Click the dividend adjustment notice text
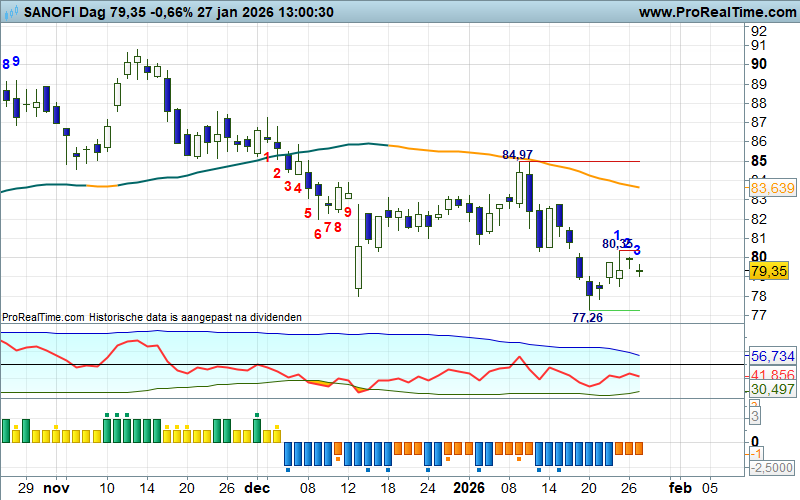This screenshot has height=500, width=800. click(152, 317)
